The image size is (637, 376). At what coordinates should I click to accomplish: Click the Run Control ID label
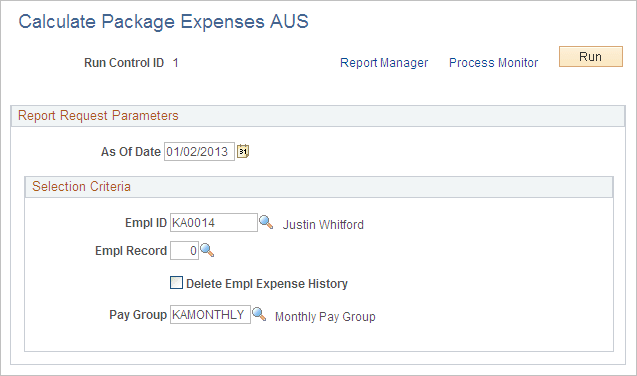point(124,63)
